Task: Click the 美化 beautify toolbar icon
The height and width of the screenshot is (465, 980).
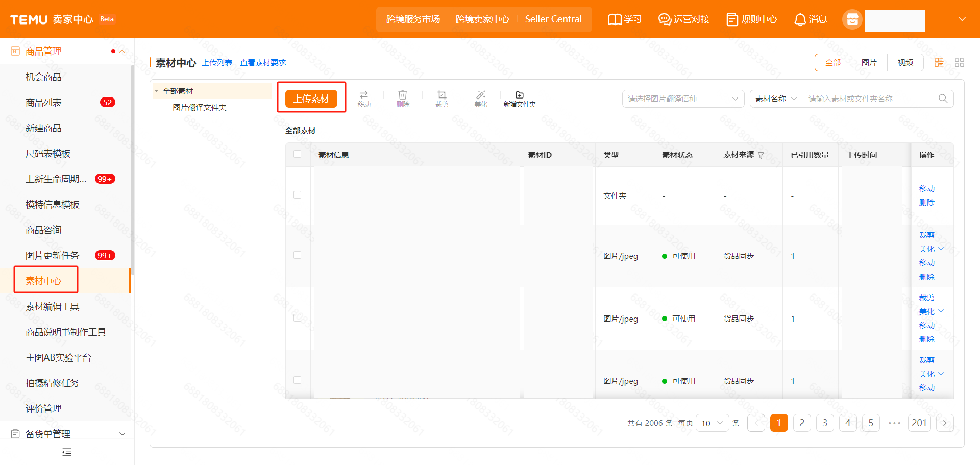Action: click(x=480, y=95)
